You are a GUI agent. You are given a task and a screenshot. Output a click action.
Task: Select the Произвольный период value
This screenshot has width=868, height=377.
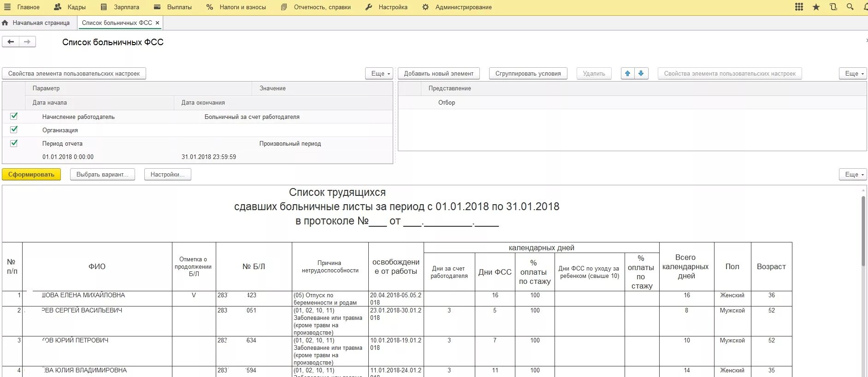click(290, 144)
